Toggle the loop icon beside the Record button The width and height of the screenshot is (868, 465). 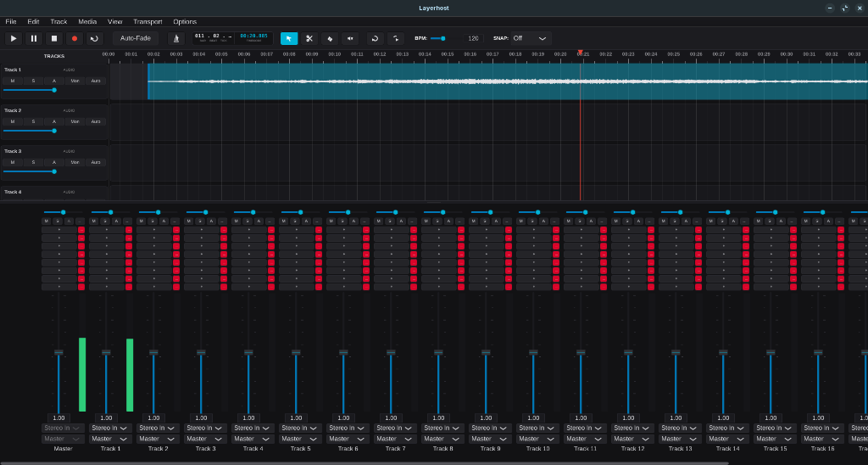click(95, 38)
